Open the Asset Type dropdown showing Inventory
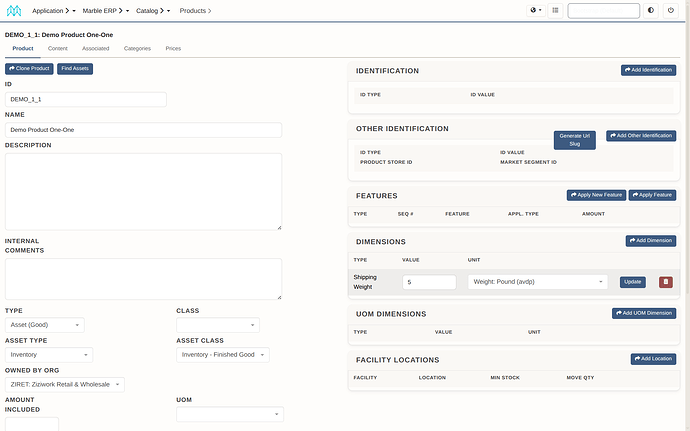This screenshot has width=690, height=431. click(x=49, y=355)
